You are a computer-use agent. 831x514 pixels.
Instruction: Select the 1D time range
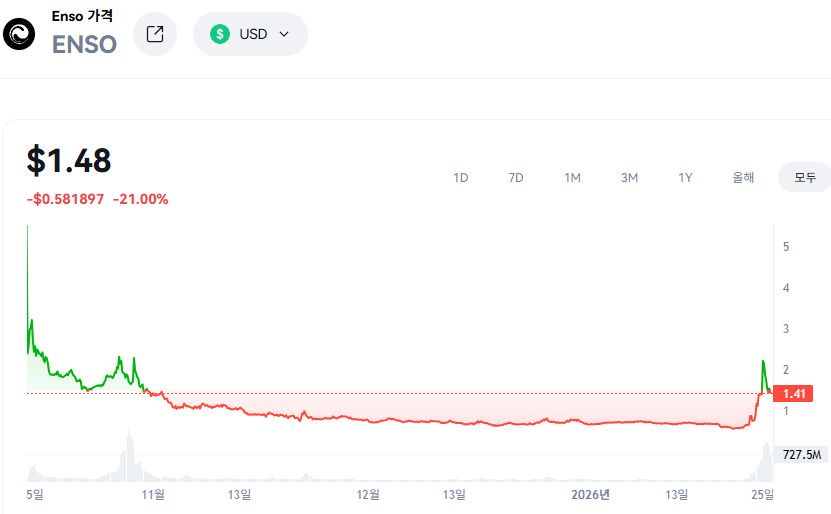(461, 178)
